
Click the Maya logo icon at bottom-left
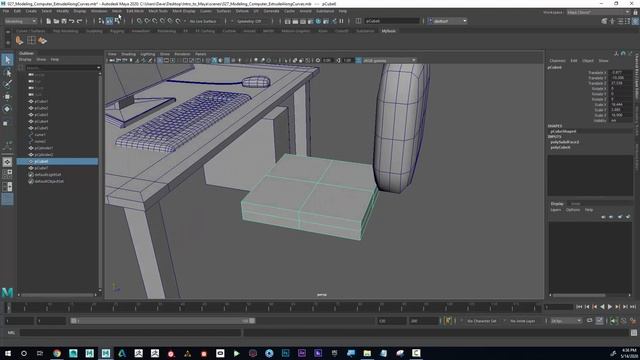pyautogui.click(x=7, y=292)
